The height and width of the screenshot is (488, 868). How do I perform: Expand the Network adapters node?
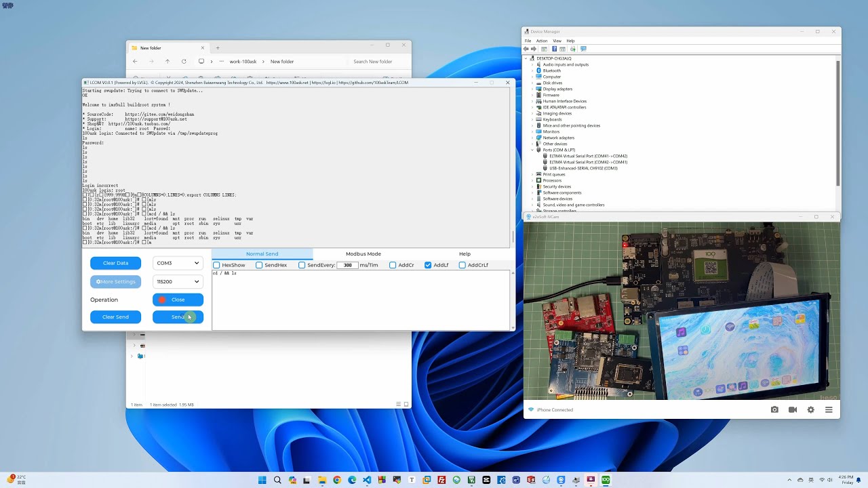[x=532, y=138]
